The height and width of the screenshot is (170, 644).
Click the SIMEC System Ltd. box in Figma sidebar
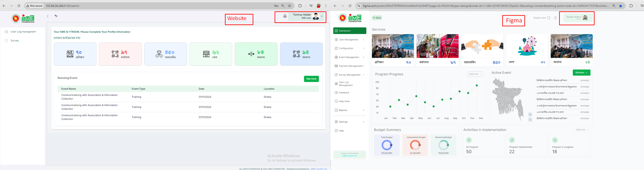[x=350, y=154]
